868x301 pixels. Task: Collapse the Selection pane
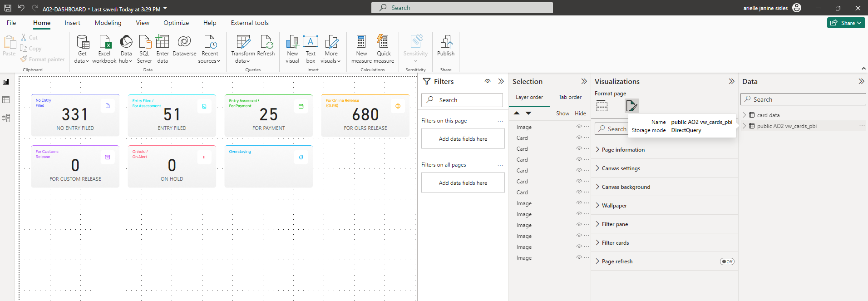coord(584,81)
